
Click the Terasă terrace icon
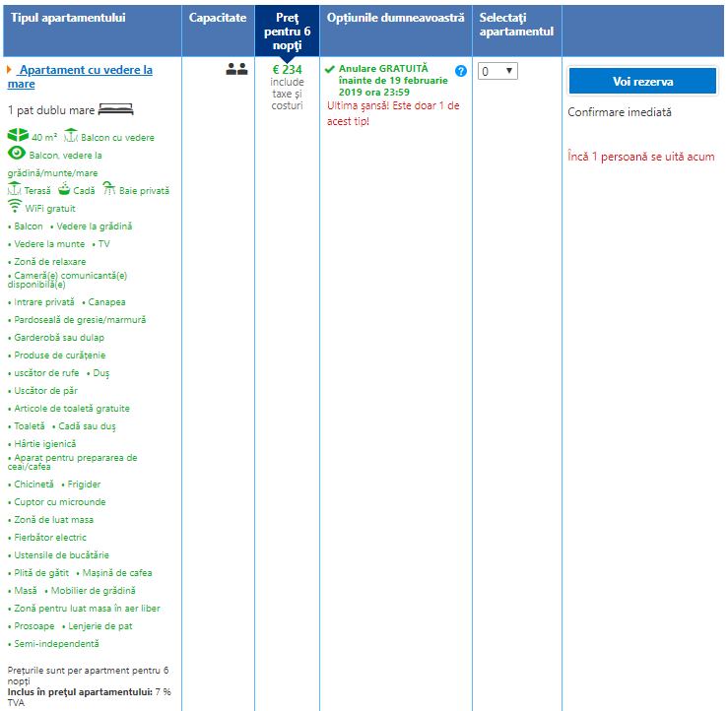pyautogui.click(x=14, y=189)
